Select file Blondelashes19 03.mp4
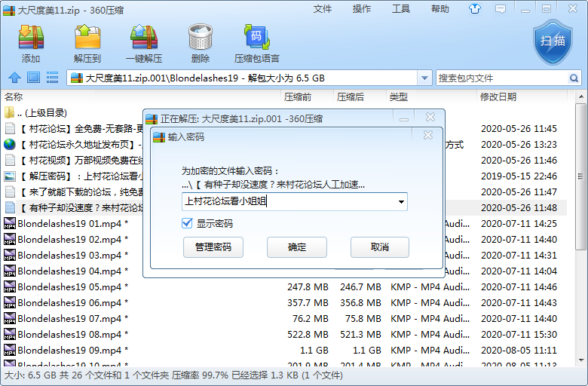Image resolution: width=588 pixels, height=386 pixels. point(73,255)
